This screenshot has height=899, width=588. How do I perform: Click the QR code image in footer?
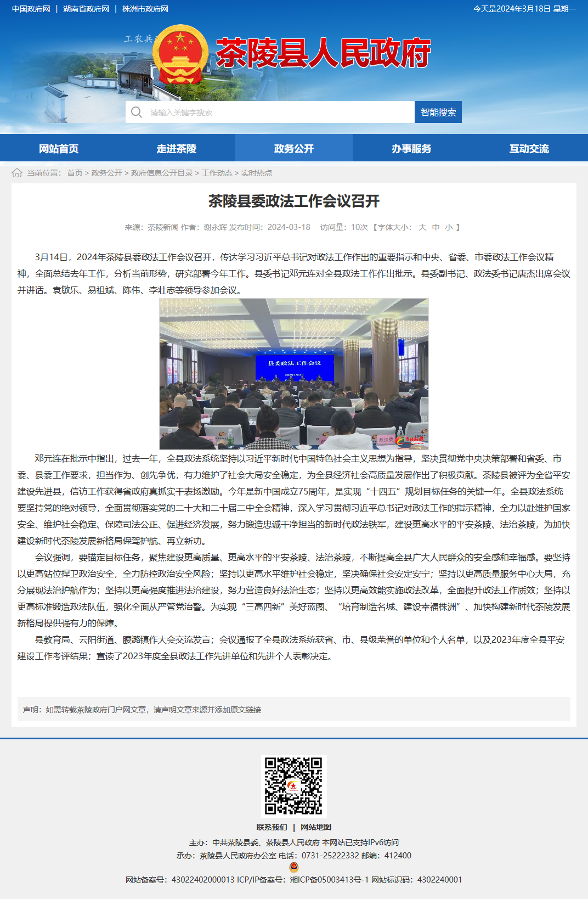point(294,786)
